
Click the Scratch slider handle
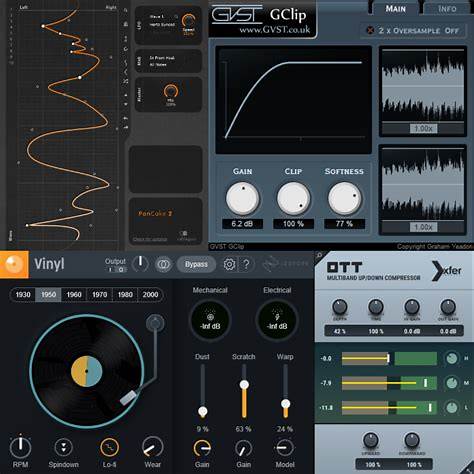point(244,385)
